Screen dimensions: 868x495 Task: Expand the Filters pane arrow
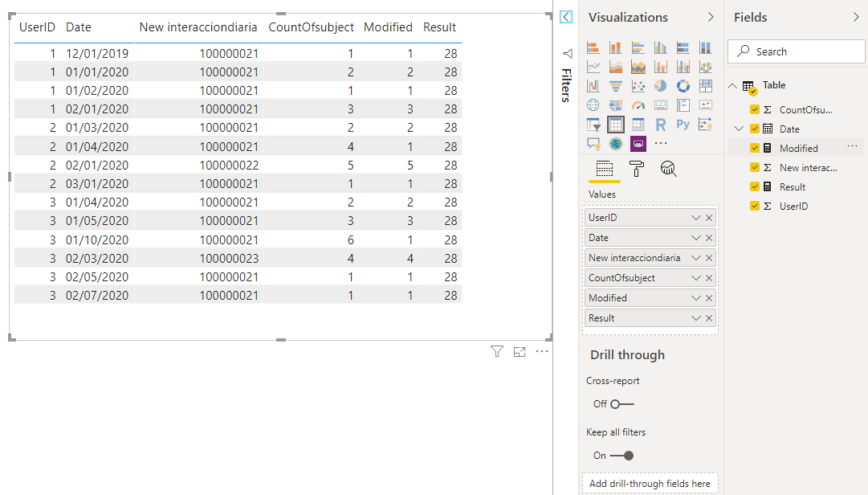click(x=566, y=17)
